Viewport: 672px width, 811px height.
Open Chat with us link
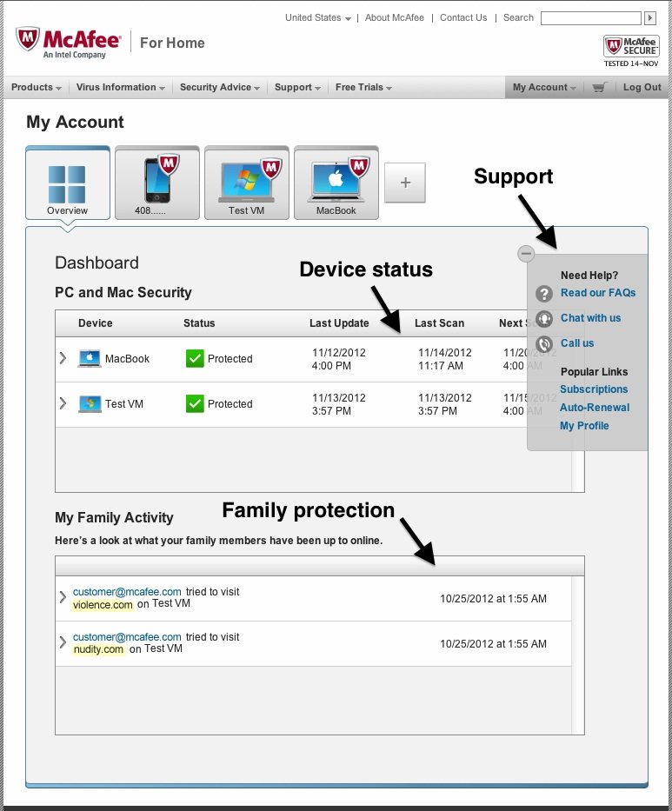click(591, 318)
